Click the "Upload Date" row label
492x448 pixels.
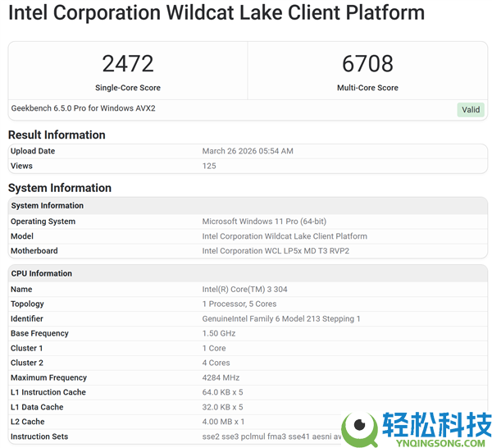pos(33,151)
